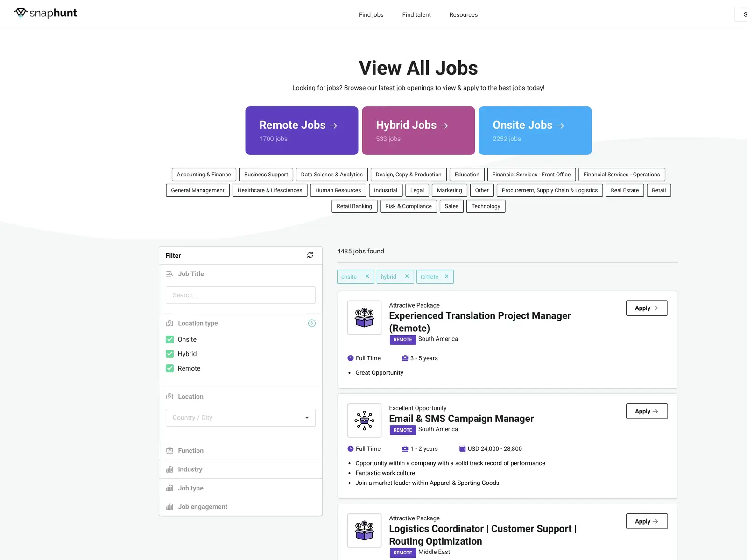Remove the onsite filter tag
Viewport: 747px width, 560px height.
coord(367,276)
